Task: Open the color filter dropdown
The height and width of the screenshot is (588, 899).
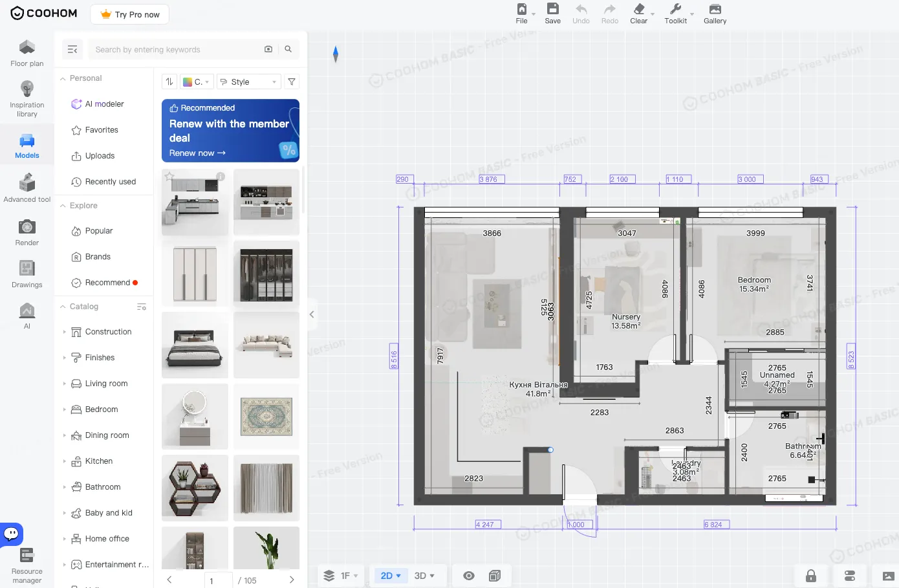Action: 196,82
